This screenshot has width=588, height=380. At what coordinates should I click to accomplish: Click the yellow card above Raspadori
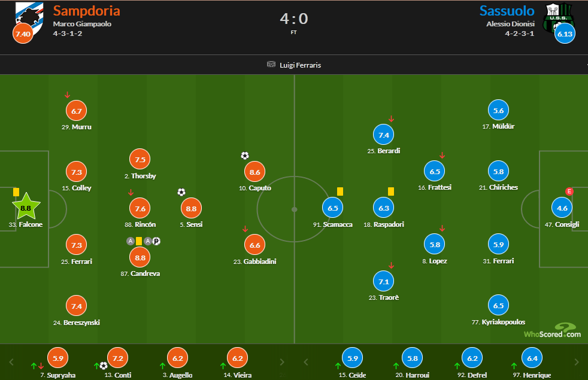click(x=390, y=191)
